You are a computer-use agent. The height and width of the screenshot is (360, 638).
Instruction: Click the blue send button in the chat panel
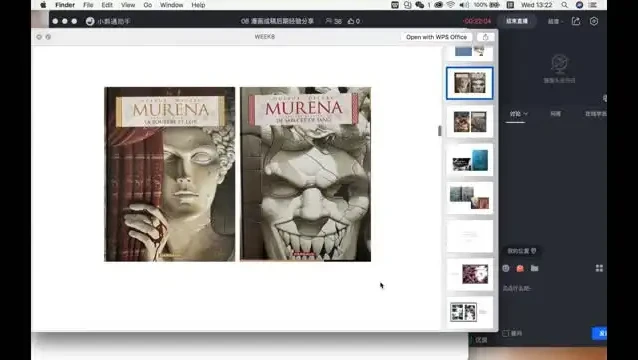[x=599, y=333]
